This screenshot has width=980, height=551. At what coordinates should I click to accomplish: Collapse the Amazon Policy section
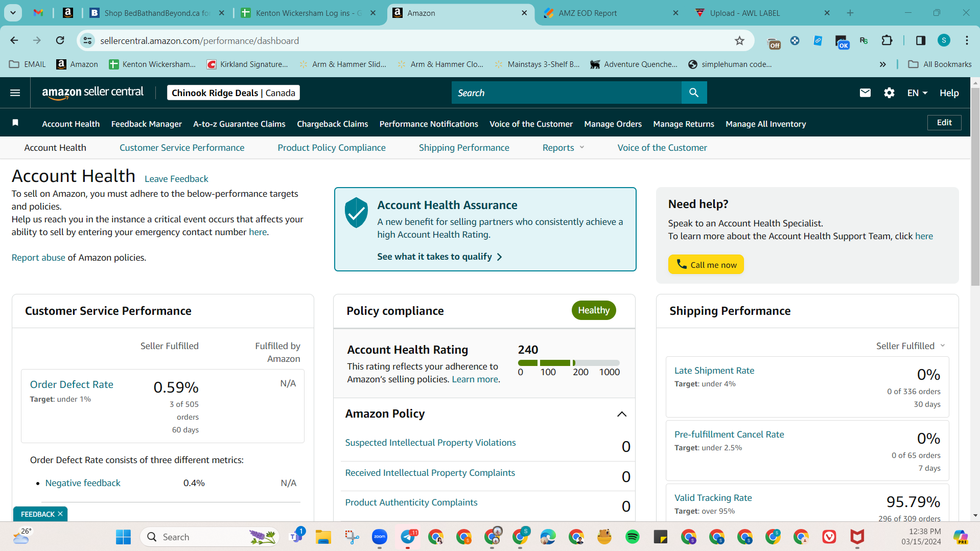point(621,414)
